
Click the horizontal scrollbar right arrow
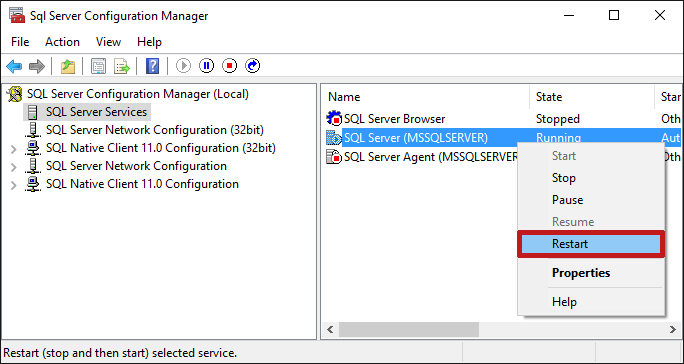673,330
